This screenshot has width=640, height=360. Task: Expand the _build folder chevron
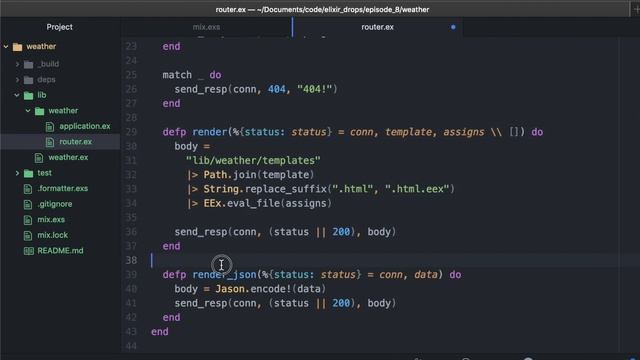(17, 64)
